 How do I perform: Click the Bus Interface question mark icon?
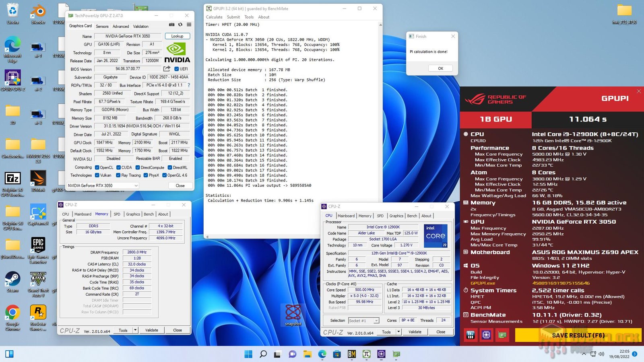(189, 85)
